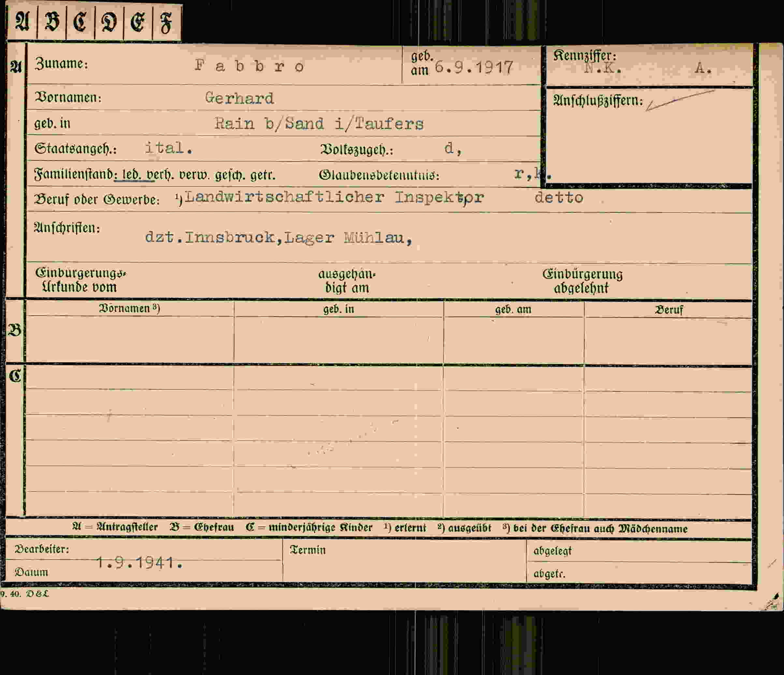This screenshot has width=784, height=675.
Task: Click the 'geb. am' table column header
Action: [x=513, y=310]
